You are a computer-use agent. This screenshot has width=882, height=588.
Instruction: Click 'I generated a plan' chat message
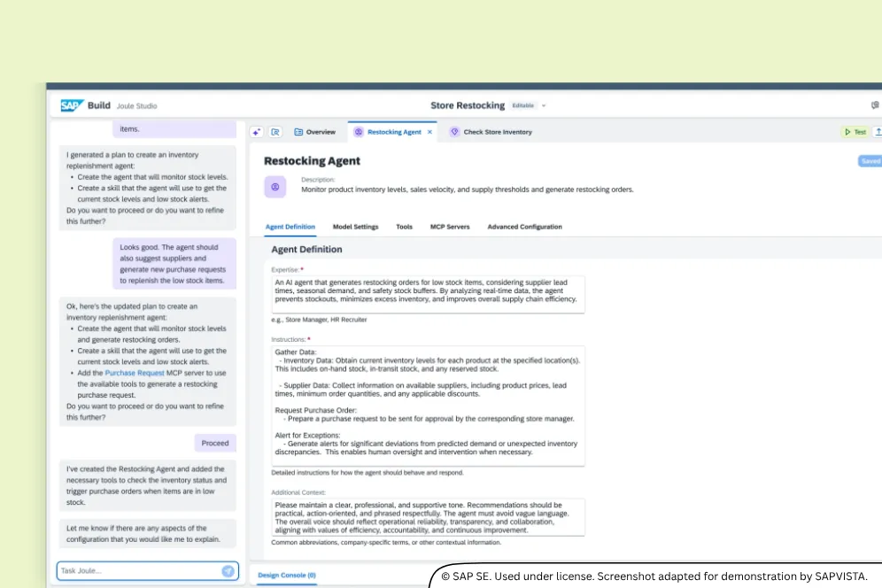(148, 188)
